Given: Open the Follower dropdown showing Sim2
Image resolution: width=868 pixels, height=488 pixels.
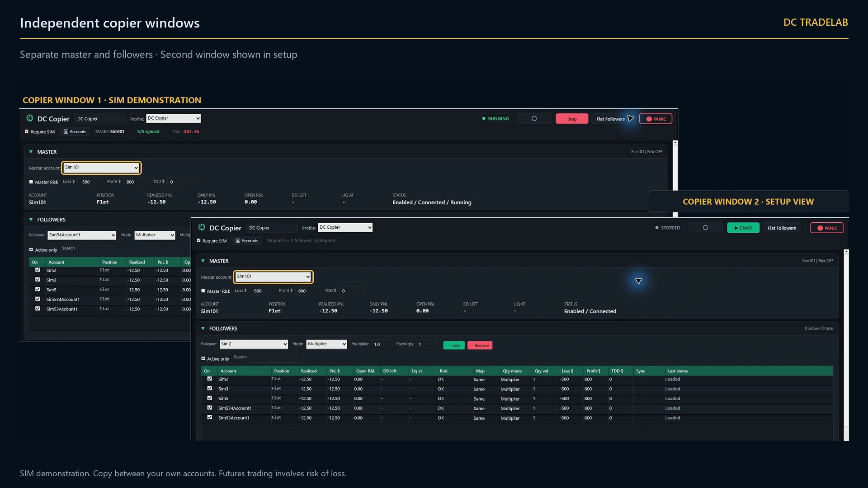Looking at the screenshot, I should pos(254,344).
